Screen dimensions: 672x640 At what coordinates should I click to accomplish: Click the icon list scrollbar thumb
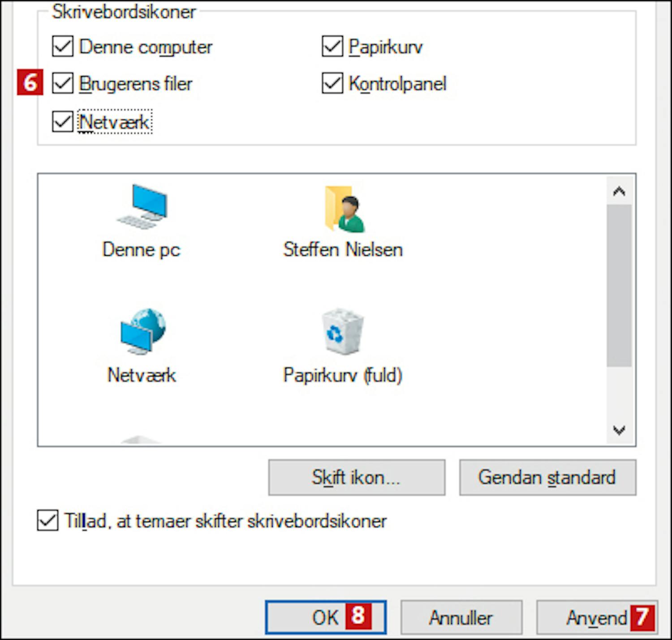pyautogui.click(x=619, y=286)
